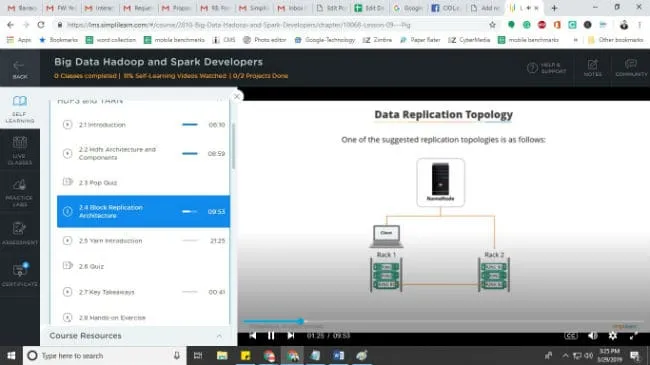Open lesson 2.8 Hands-on Exercise
Screen dimensions: 650x365
coord(143,318)
